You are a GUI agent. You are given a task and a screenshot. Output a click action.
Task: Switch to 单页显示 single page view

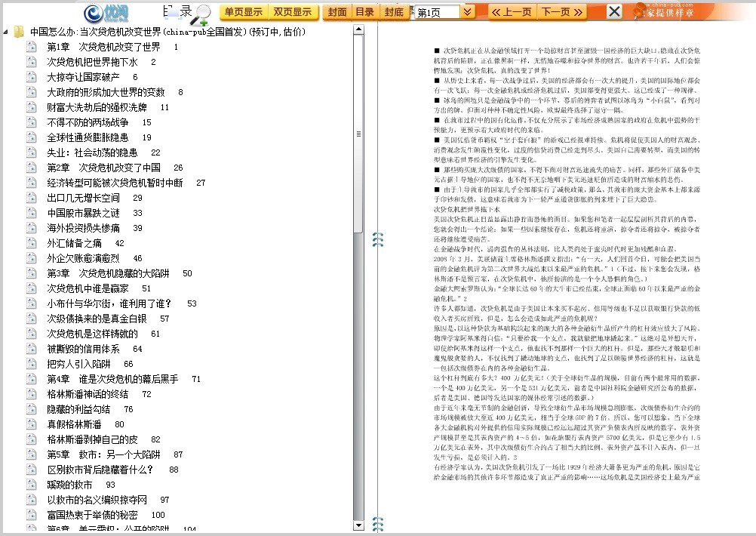[x=244, y=12]
